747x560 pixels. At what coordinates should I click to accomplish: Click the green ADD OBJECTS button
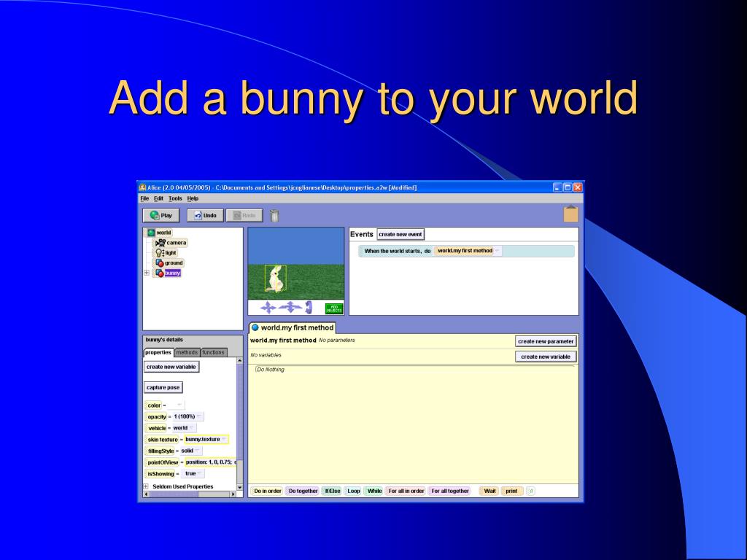pyautogui.click(x=334, y=308)
